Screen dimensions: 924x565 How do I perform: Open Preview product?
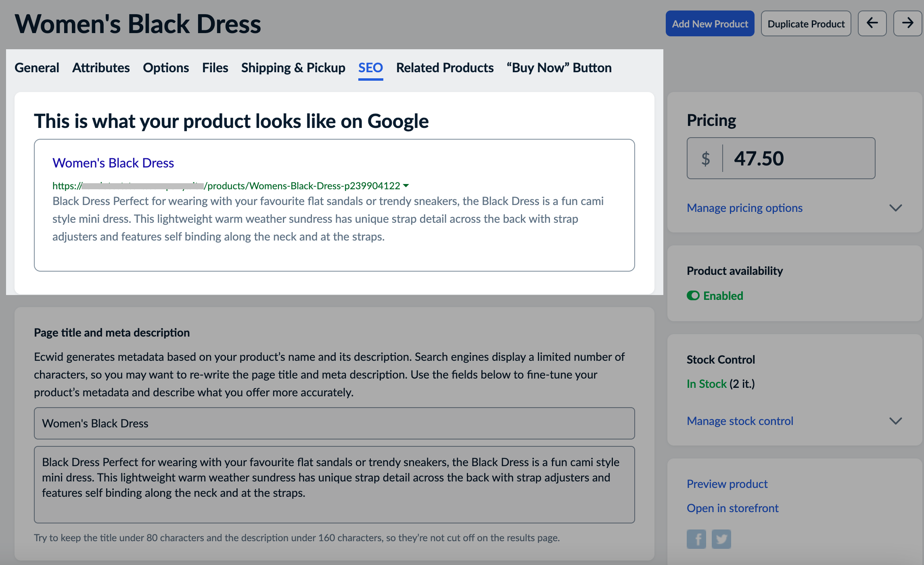point(727,483)
